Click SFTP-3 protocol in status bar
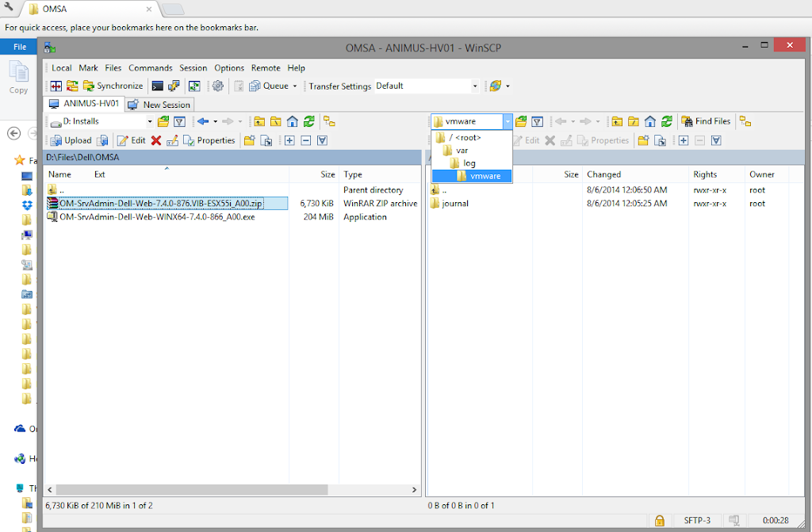The image size is (812, 532). [x=697, y=521]
